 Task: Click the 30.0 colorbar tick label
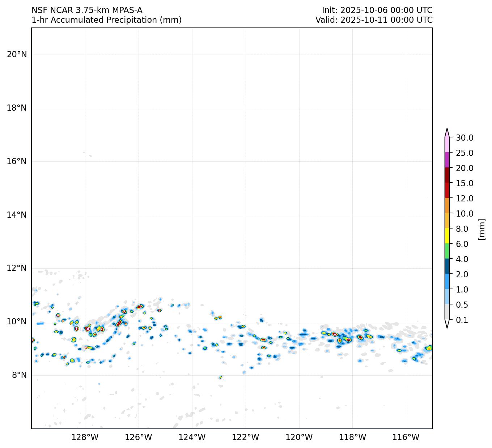tap(465, 138)
